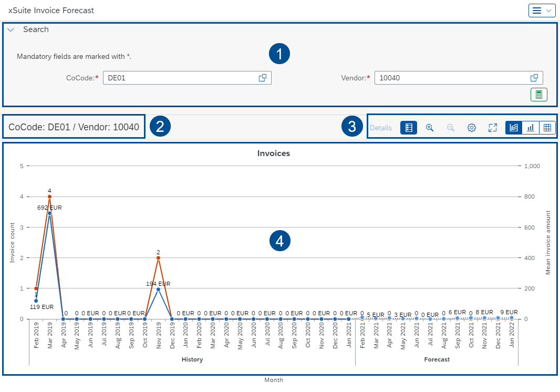Click the zoom out magnifier icon
The image size is (560, 392).
[450, 127]
